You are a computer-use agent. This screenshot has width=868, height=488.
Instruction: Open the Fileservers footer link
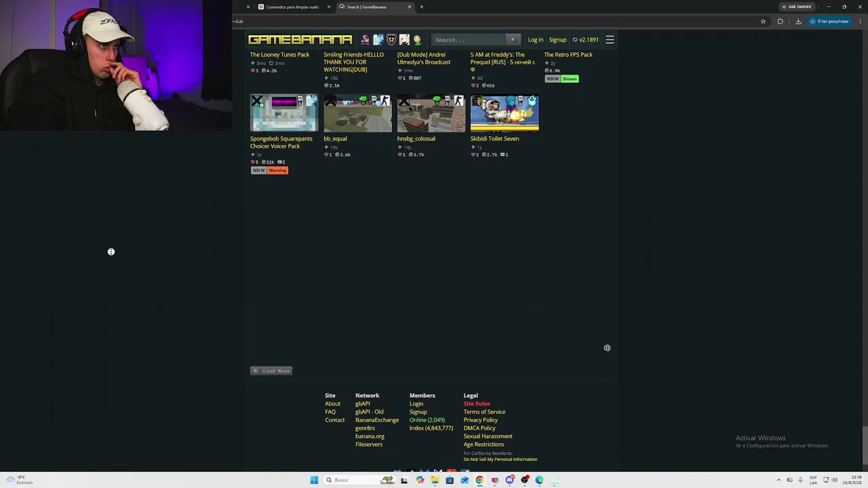pyautogui.click(x=369, y=445)
